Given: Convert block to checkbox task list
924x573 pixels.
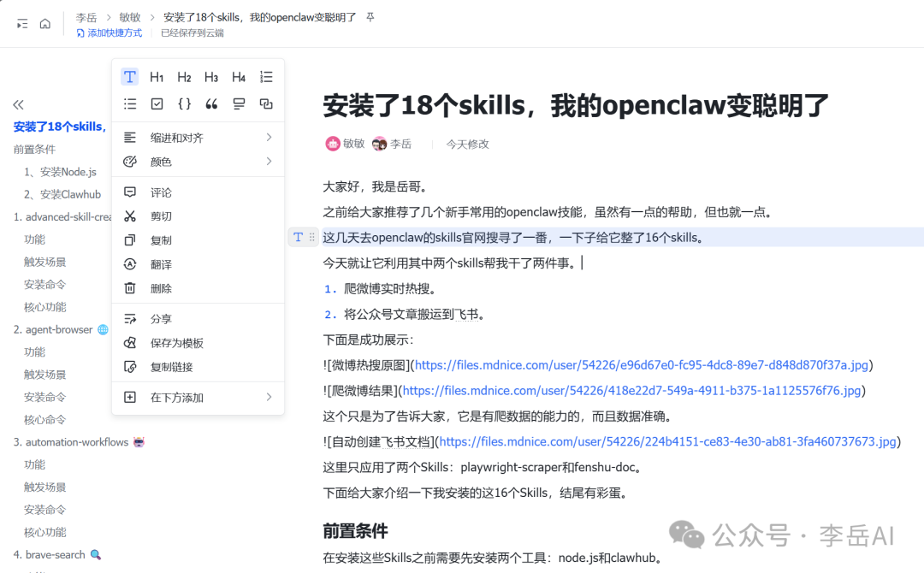Looking at the screenshot, I should point(157,103).
